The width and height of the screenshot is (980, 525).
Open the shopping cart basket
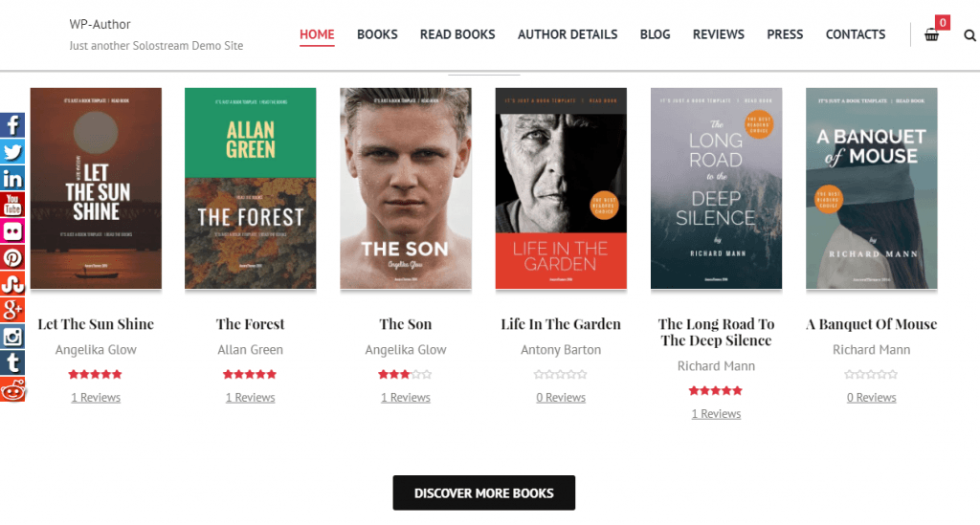pos(931,35)
